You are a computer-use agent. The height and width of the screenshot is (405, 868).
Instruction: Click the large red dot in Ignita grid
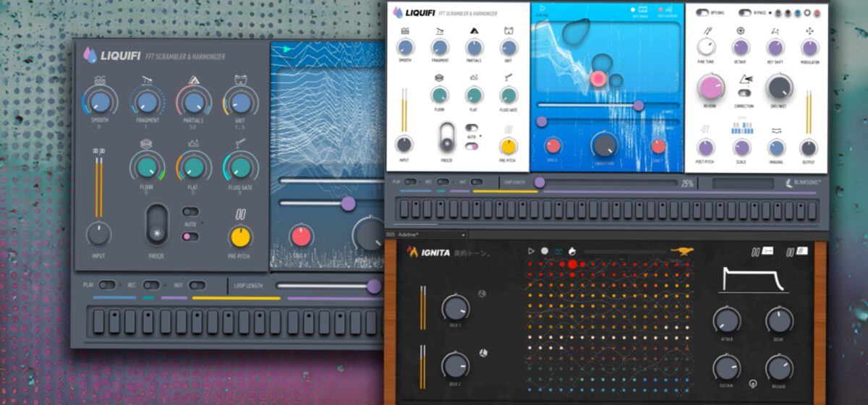[x=573, y=265]
